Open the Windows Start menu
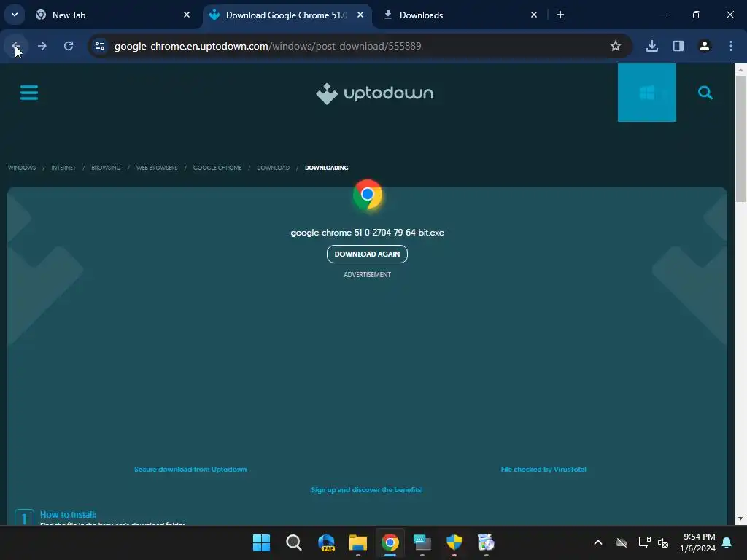747x560 pixels. [261, 542]
